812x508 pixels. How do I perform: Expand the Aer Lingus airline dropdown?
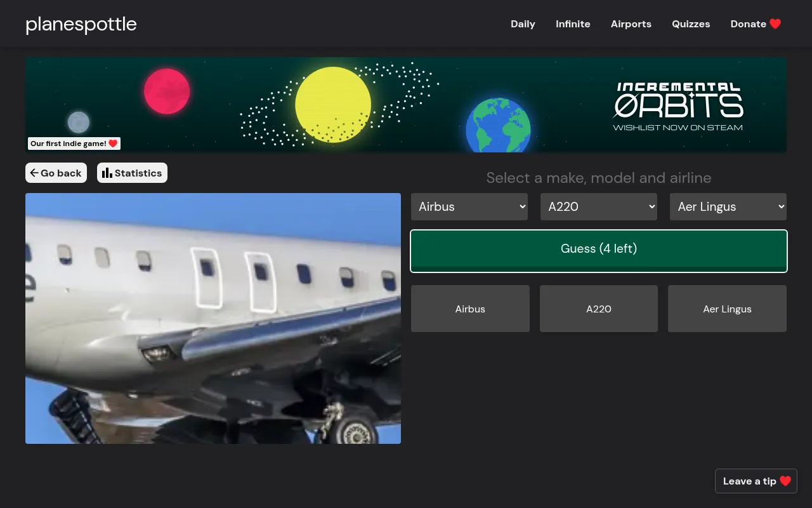pos(728,206)
